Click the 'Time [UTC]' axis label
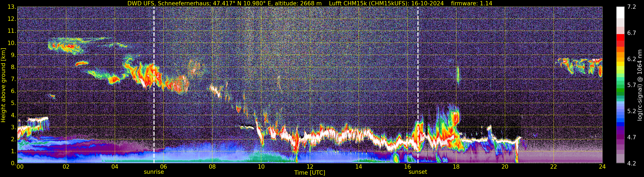The image size is (644, 177). pos(310,173)
